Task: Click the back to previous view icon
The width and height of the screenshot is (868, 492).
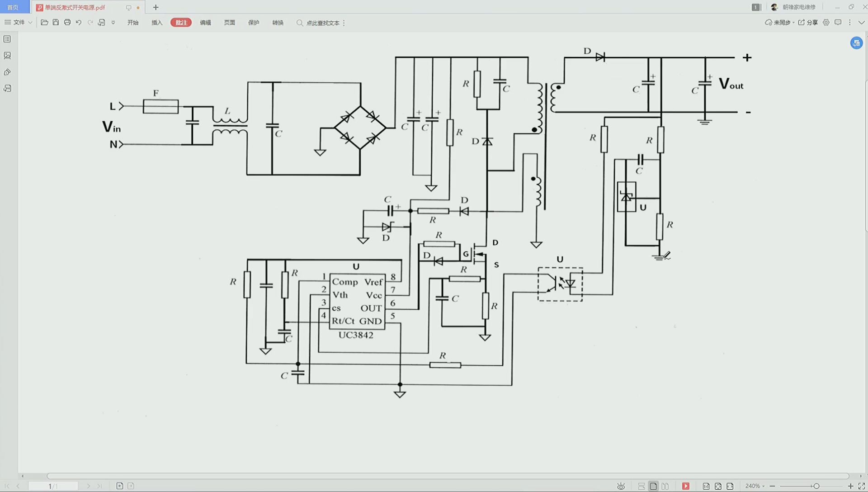Action: click(x=120, y=486)
